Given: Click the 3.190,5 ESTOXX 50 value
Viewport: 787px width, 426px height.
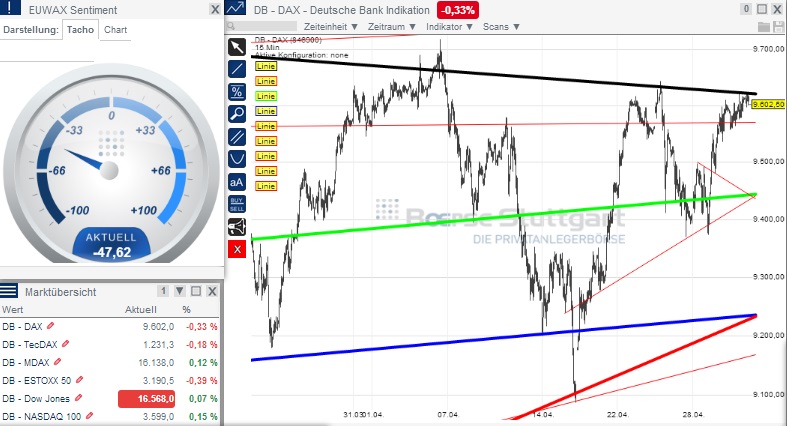Looking at the screenshot, I should pyautogui.click(x=159, y=380).
